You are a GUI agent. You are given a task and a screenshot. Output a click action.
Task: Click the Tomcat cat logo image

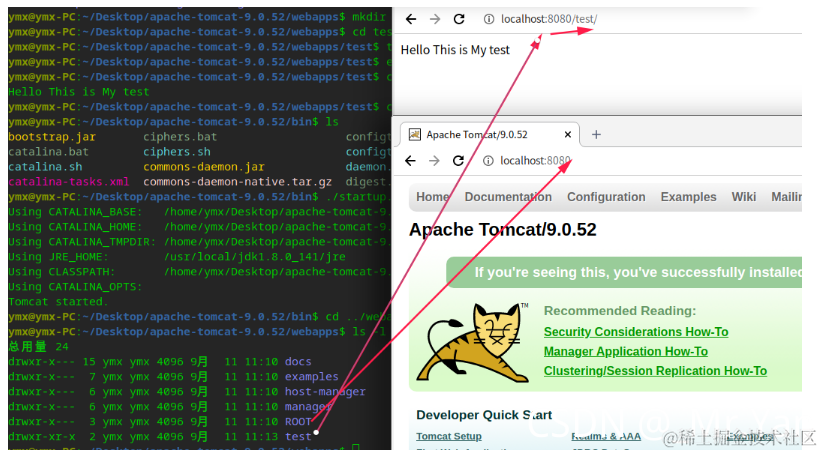coord(472,342)
